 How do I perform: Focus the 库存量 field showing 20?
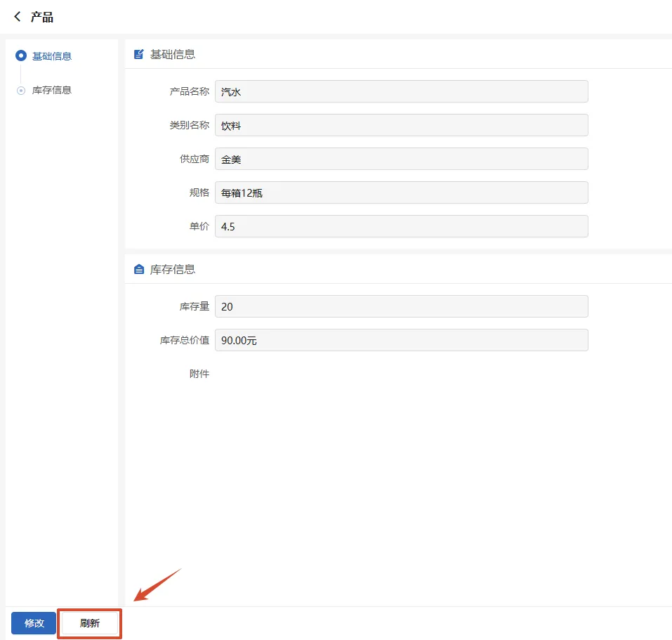tap(401, 306)
